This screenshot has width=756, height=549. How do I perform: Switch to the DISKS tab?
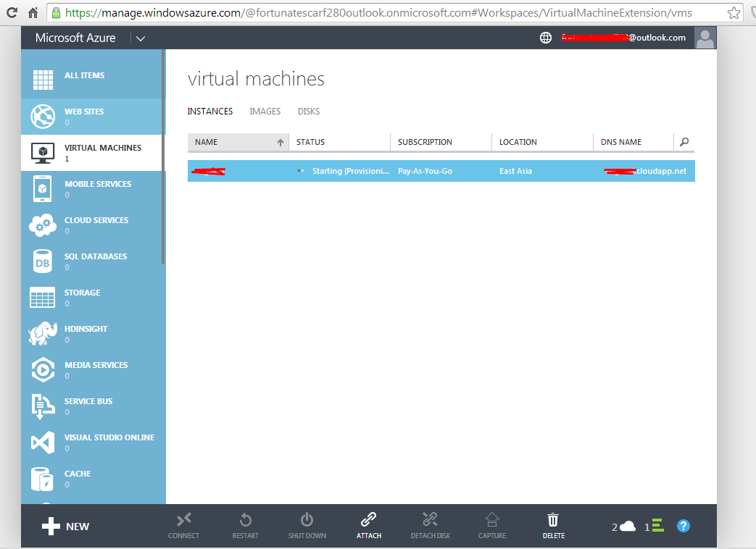pos(309,112)
